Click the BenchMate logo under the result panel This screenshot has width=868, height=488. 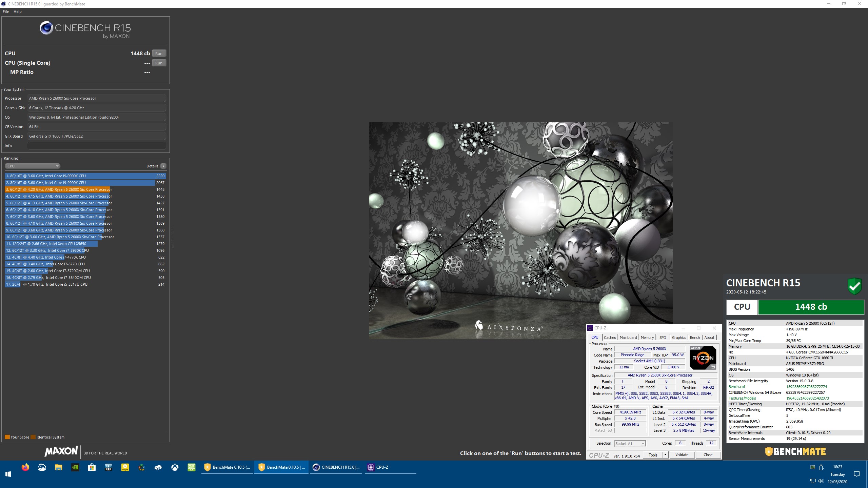point(795,452)
